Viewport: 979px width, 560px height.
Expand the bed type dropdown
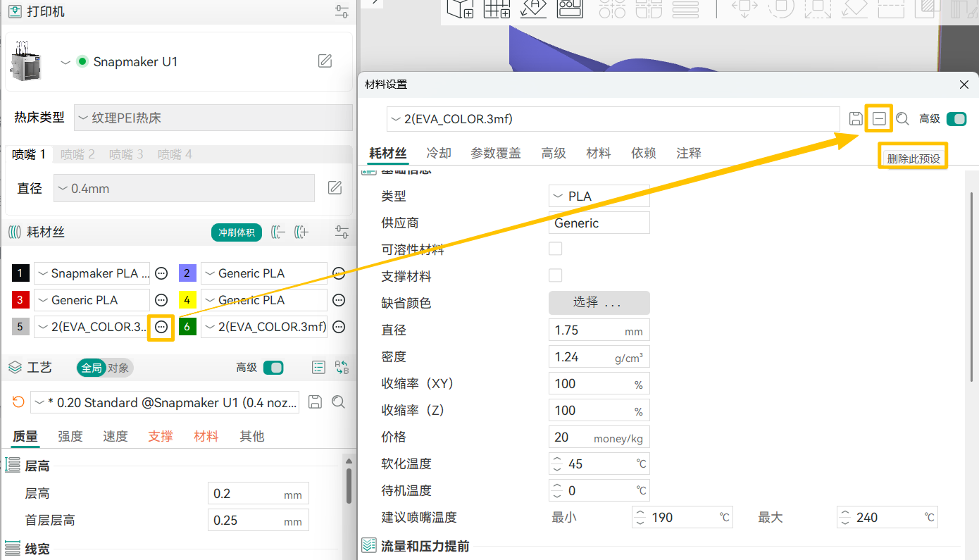[213, 118]
